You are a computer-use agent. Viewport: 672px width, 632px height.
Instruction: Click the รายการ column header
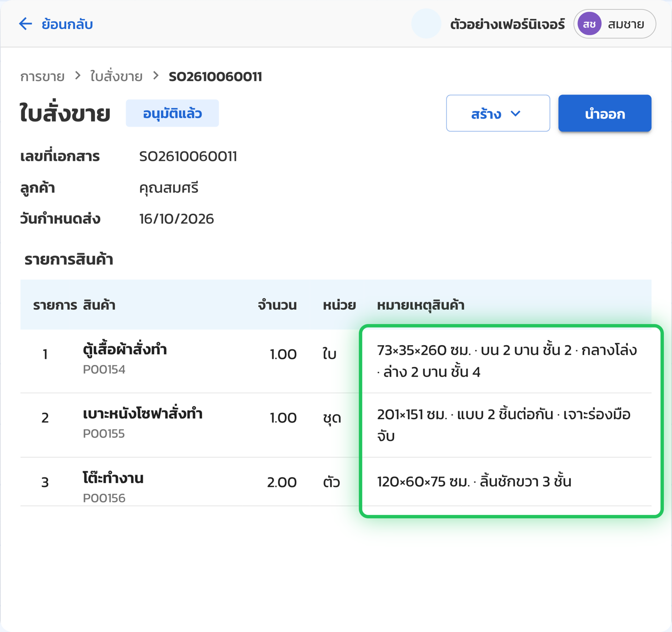[55, 305]
